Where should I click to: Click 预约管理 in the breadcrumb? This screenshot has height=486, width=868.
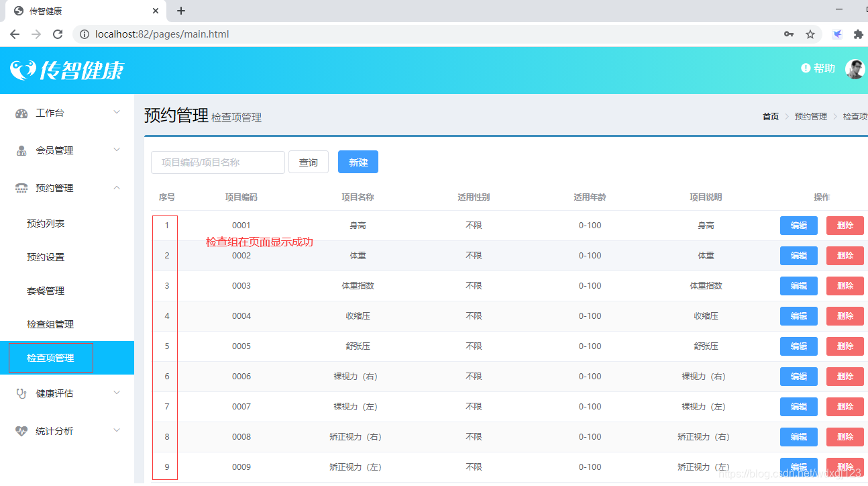pos(811,116)
